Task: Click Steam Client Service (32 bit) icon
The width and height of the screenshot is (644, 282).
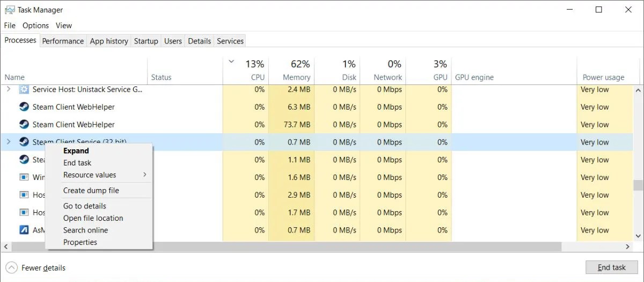Action: 24,142
